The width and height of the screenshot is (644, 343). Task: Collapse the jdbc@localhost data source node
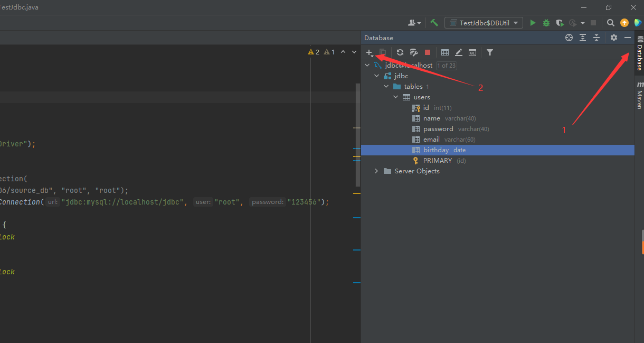367,66
